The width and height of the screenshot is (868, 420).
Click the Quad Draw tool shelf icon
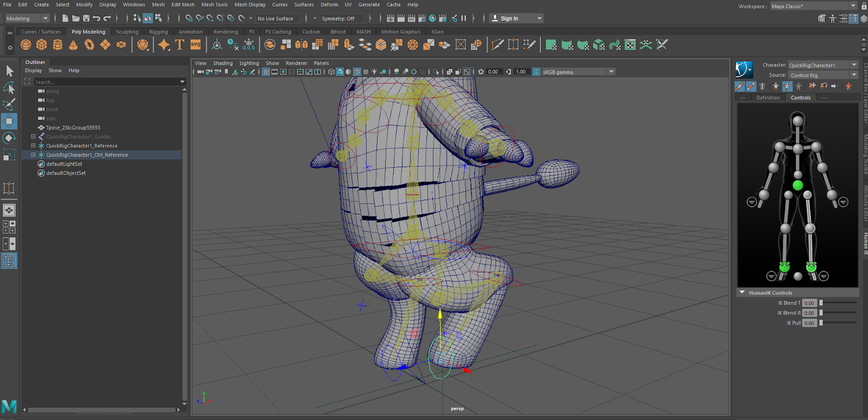click(x=529, y=45)
